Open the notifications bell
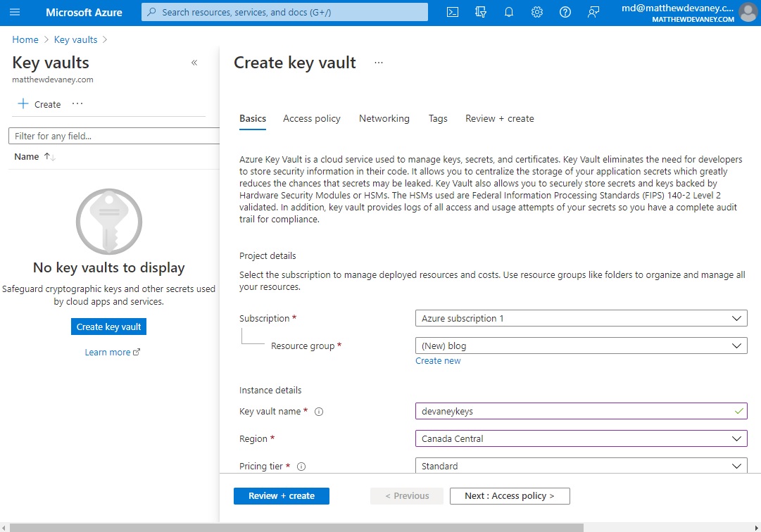 [x=509, y=12]
